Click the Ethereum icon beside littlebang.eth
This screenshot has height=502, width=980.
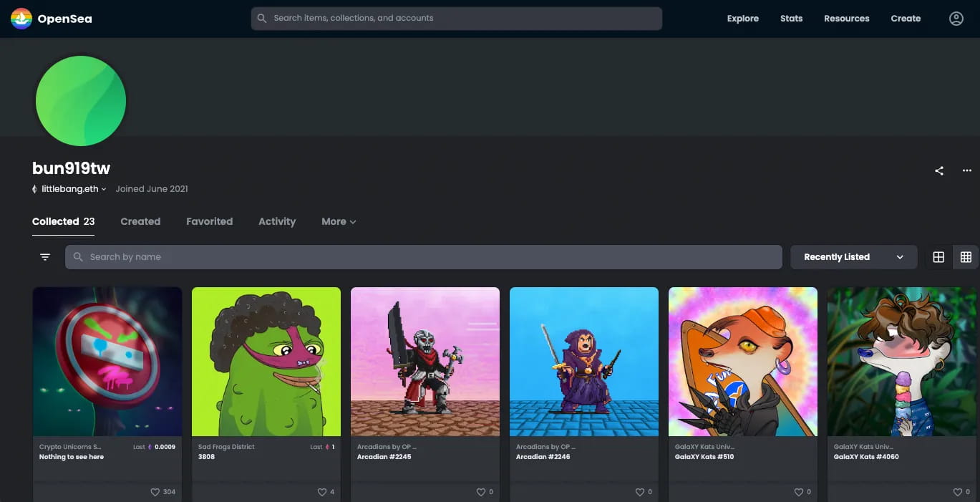point(34,189)
